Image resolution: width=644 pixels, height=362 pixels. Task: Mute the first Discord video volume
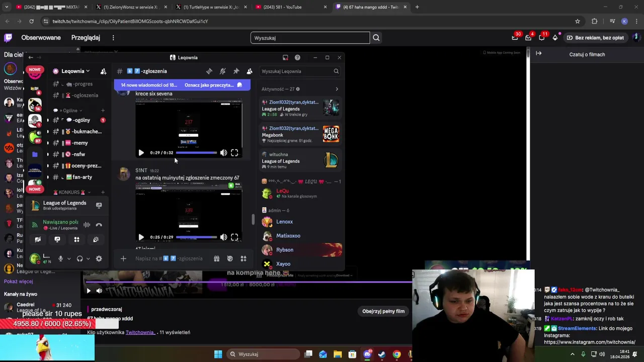coord(223,153)
